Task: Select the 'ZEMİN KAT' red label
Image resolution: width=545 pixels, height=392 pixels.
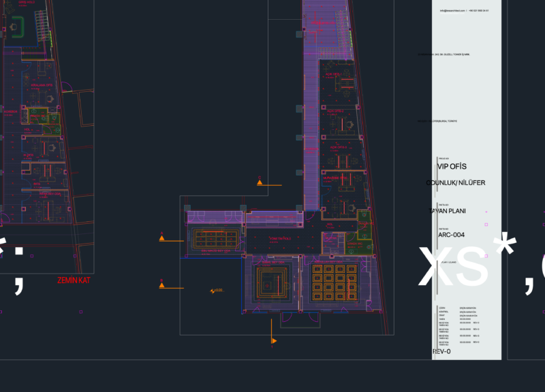Action: tap(74, 280)
